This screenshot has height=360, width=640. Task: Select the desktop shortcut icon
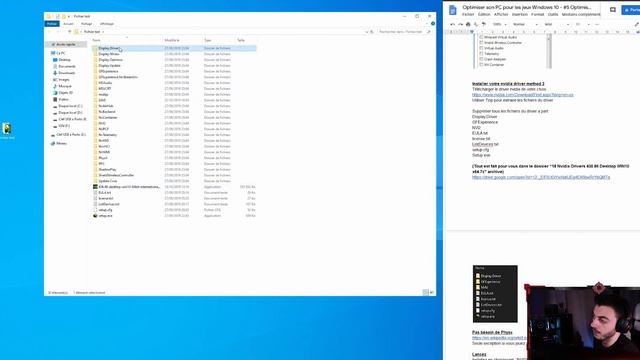click(x=7, y=128)
